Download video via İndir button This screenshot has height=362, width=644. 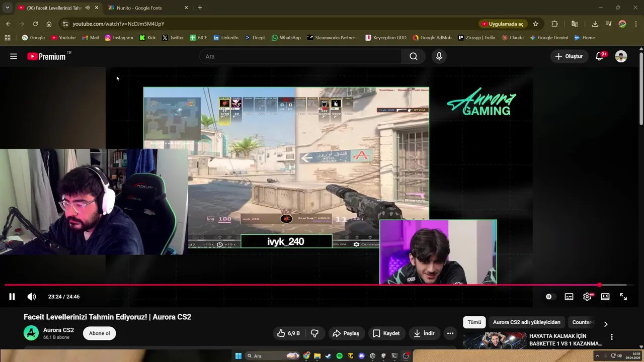coord(424,333)
